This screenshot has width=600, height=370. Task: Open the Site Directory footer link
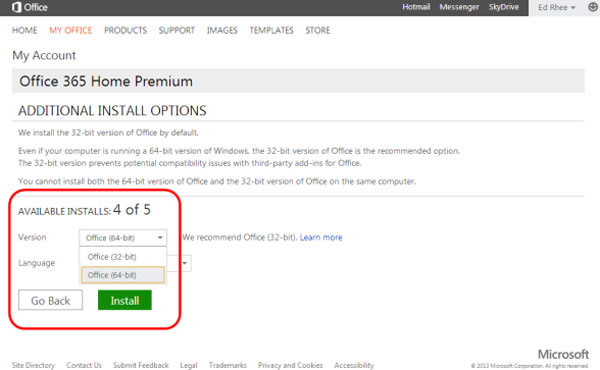33,365
